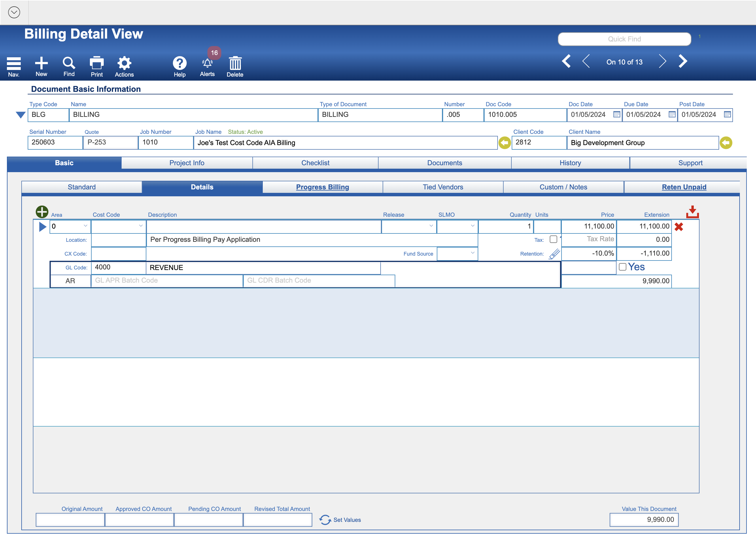Toggle the Tax checkbox
Screen dimensions: 756x540
(553, 239)
